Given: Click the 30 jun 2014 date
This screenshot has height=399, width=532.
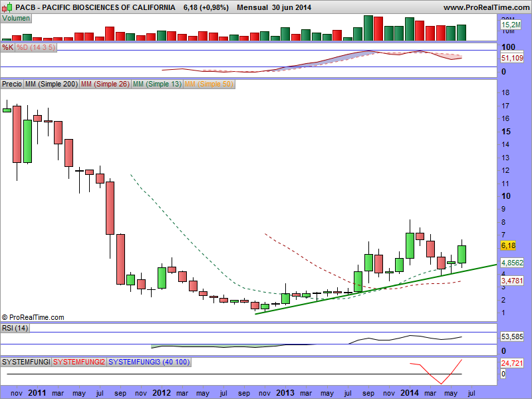Looking at the screenshot, I should coord(291,7).
